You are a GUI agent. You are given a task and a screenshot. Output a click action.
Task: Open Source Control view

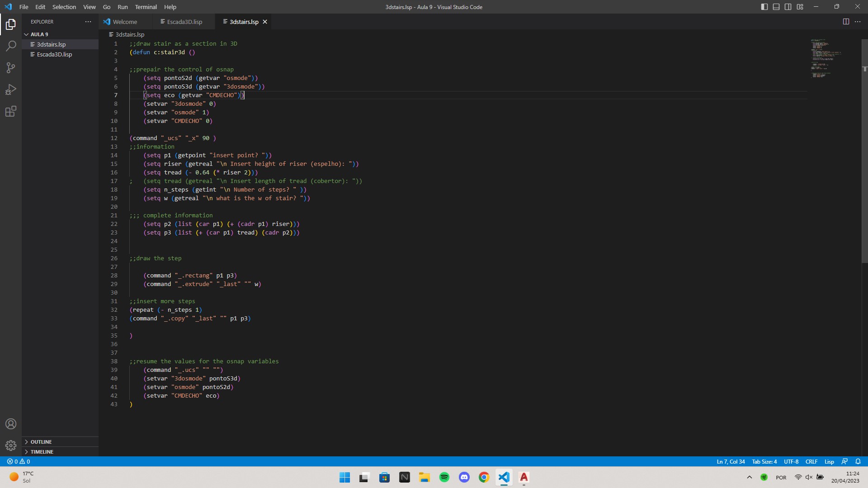tap(11, 68)
